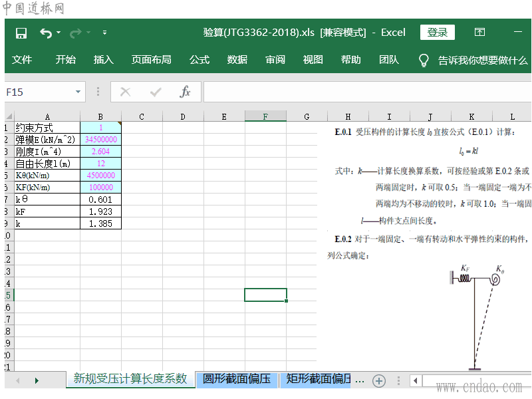532x399 pixels.
Task: Click the Undo arrow icon
Action: [46, 33]
